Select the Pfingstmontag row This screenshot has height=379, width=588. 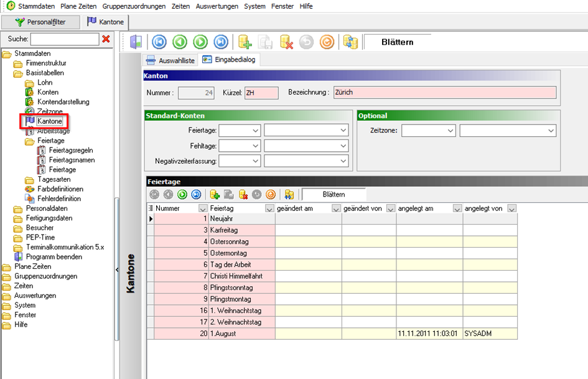click(332, 299)
